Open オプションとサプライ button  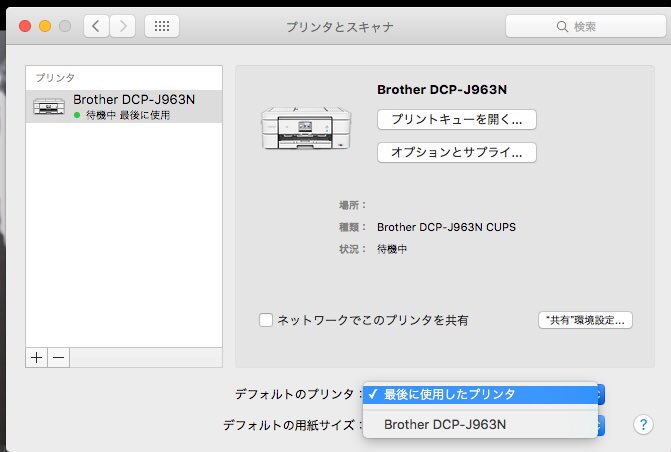[457, 152]
